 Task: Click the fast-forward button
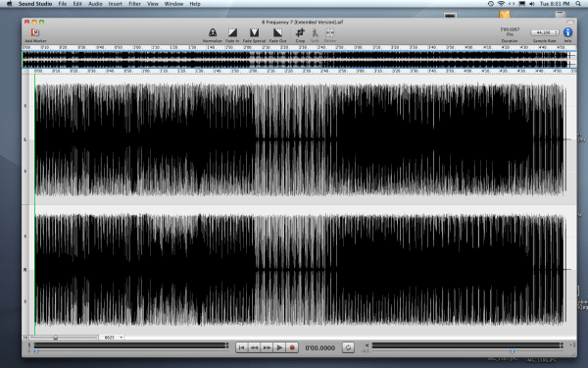(267, 347)
